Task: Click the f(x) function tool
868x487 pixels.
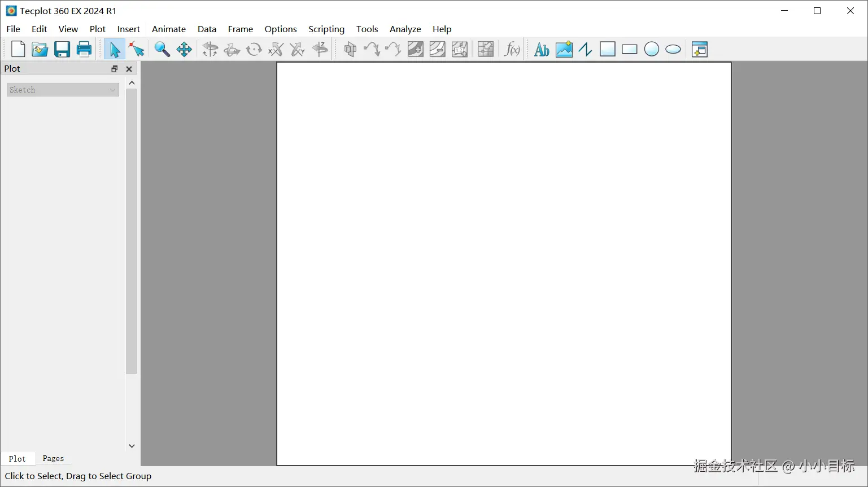Action: pyautogui.click(x=512, y=50)
